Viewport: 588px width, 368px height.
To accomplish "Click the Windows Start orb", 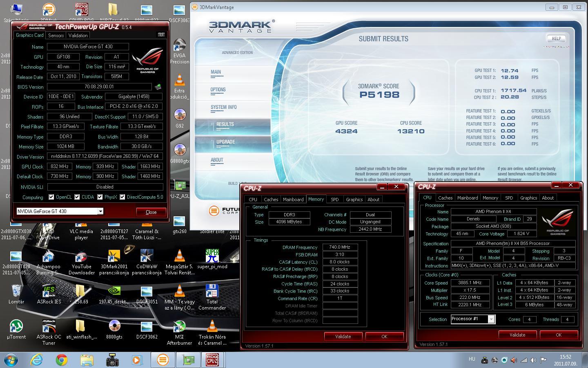I will pyautogui.click(x=11, y=360).
